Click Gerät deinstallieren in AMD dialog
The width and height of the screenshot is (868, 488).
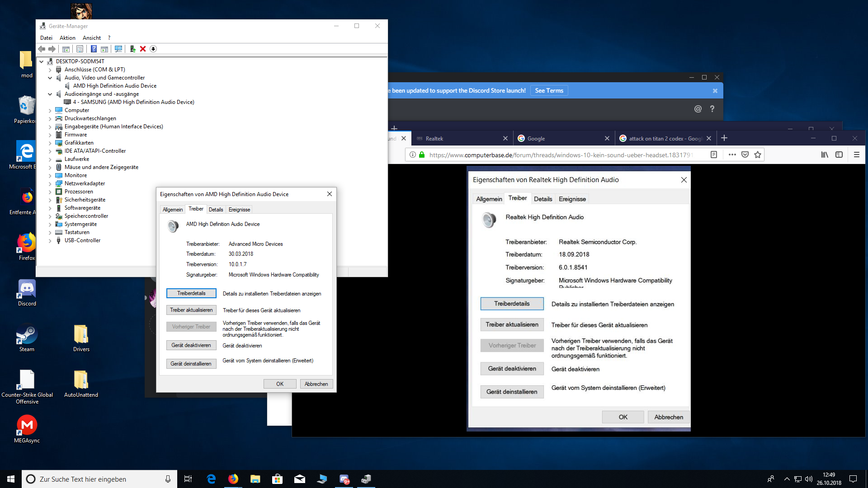click(191, 364)
